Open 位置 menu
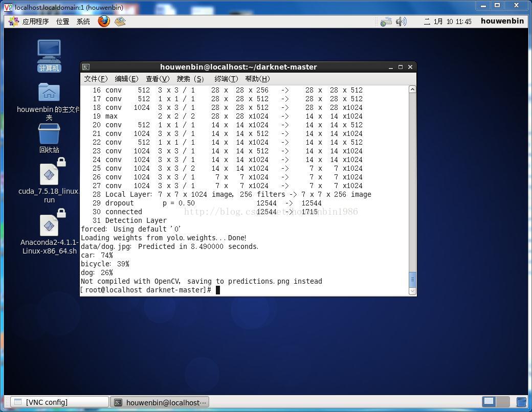The height and width of the screenshot is (412, 532). (x=62, y=21)
